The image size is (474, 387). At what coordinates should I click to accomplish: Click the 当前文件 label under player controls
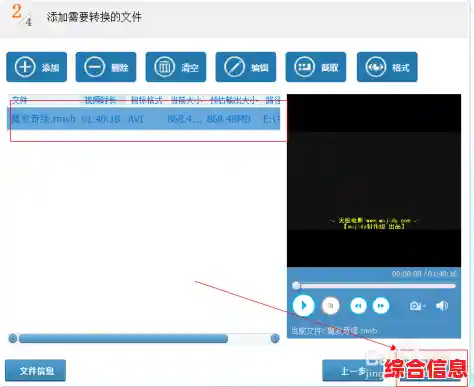[x=334, y=331]
